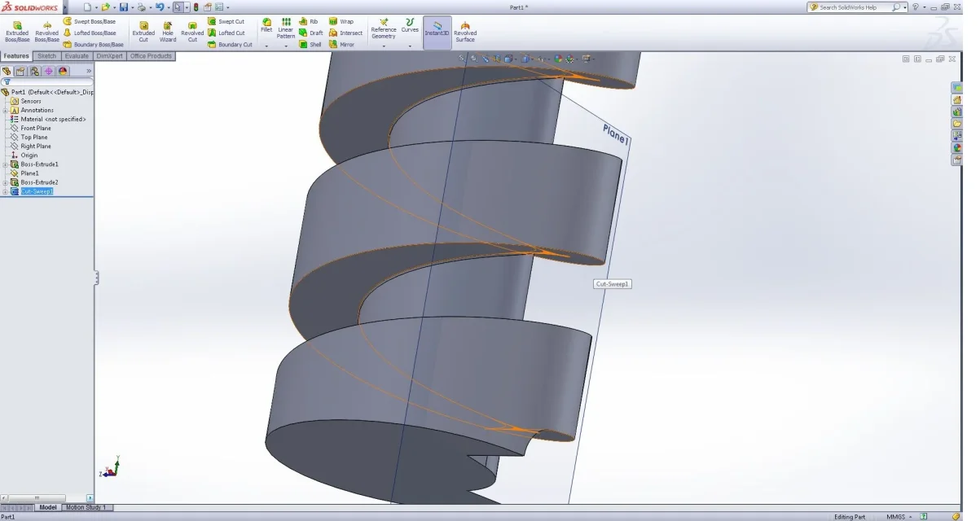Toggle the Select cursor tool
Viewport: 980px width, 521px height.
pyautogui.click(x=178, y=7)
